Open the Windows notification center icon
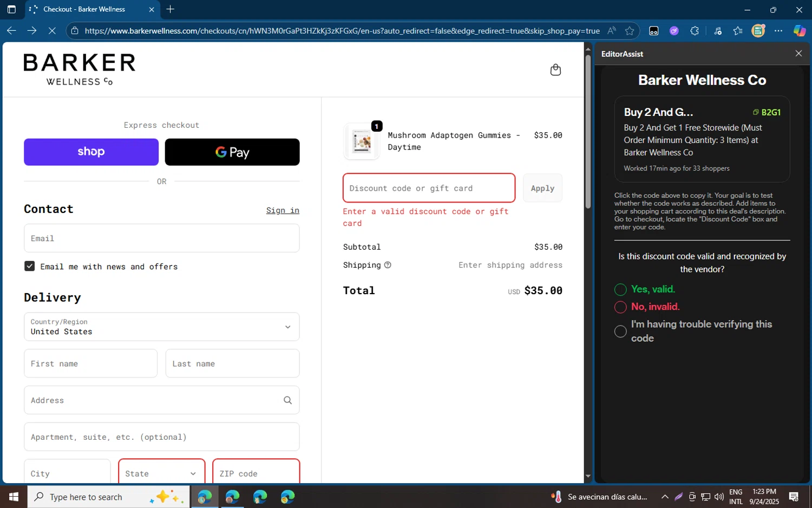Image resolution: width=812 pixels, height=508 pixels. click(794, 497)
